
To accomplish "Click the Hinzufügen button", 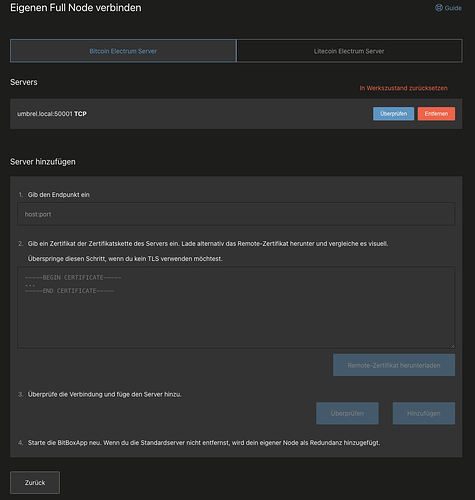I will click(424, 413).
